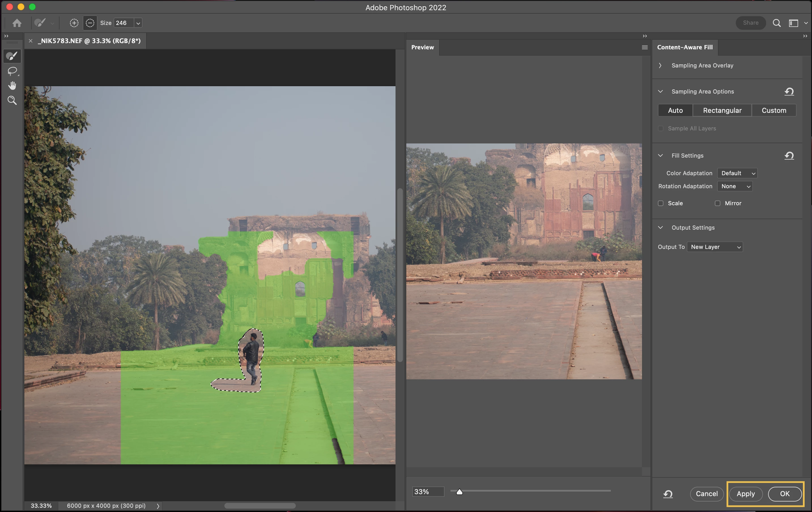Click the Home icon

17,23
